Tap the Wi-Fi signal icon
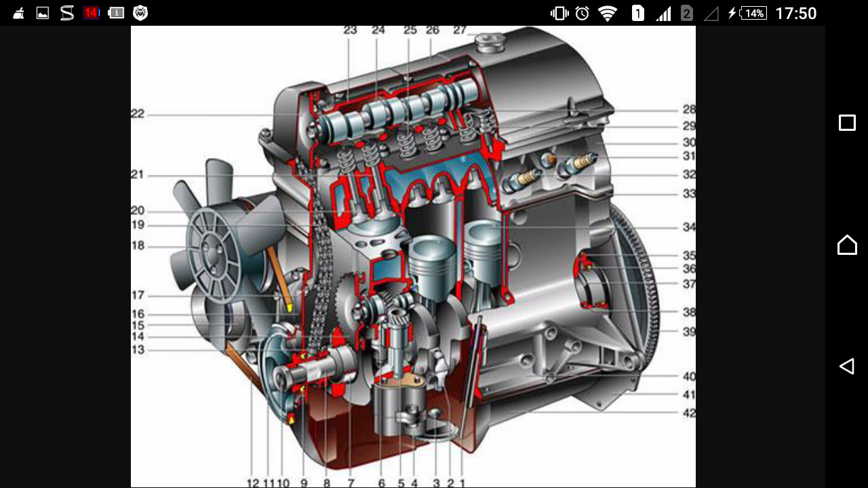Viewport: 868px width, 488px height. click(x=607, y=14)
